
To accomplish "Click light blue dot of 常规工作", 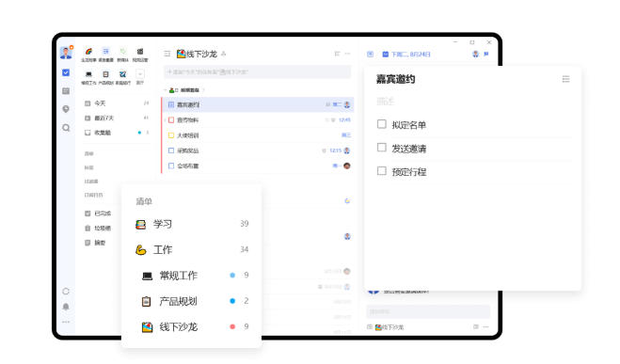I will (232, 275).
